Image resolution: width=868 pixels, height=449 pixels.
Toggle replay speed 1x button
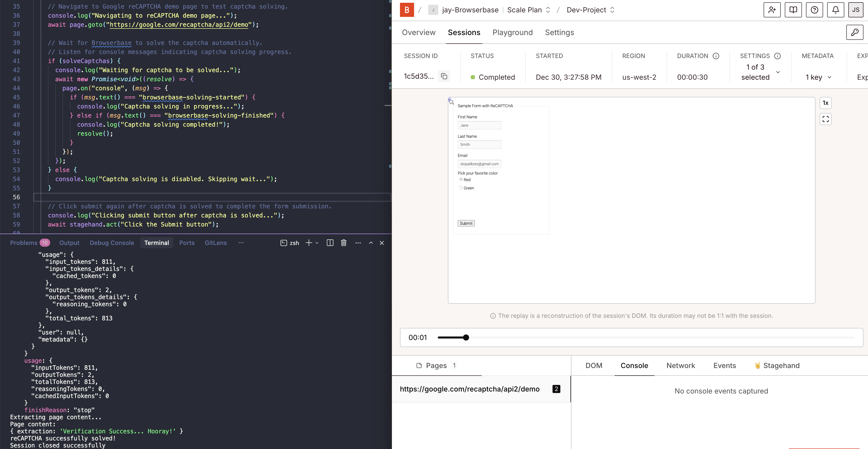826,103
